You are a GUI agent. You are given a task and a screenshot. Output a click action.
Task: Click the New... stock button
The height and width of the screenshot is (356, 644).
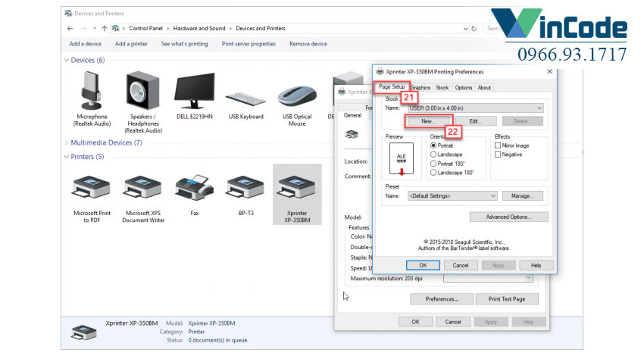[428, 121]
